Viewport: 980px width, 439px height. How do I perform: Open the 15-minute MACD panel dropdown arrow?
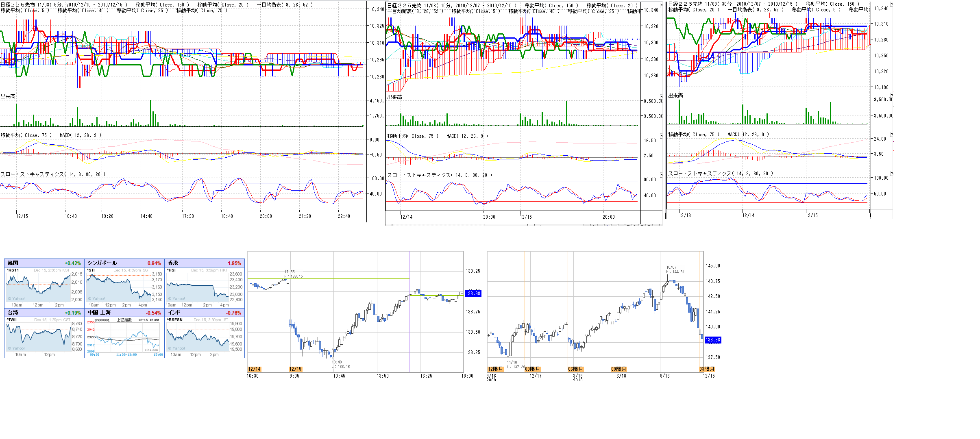pyautogui.click(x=661, y=136)
